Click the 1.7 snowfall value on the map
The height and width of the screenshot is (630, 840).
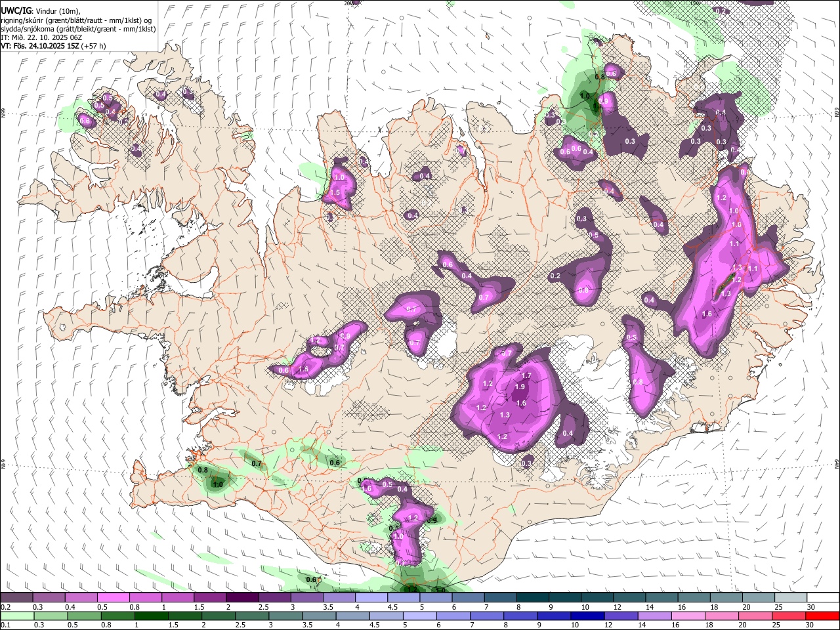[526, 375]
